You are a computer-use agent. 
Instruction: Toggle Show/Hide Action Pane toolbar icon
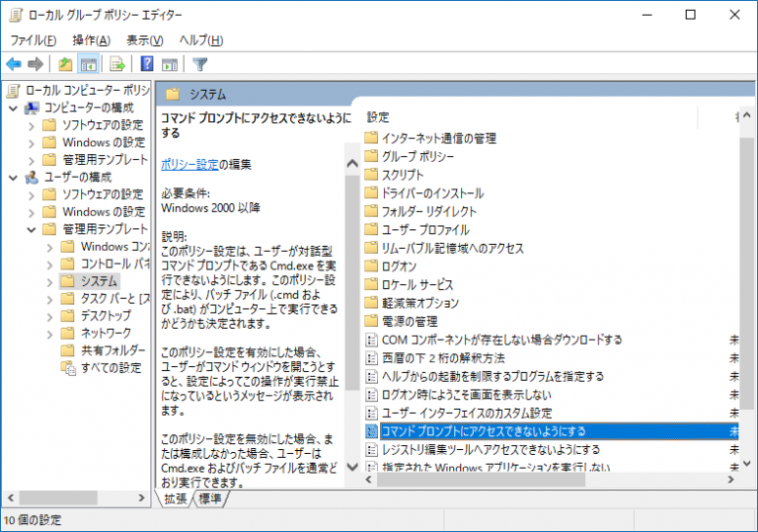pyautogui.click(x=170, y=64)
